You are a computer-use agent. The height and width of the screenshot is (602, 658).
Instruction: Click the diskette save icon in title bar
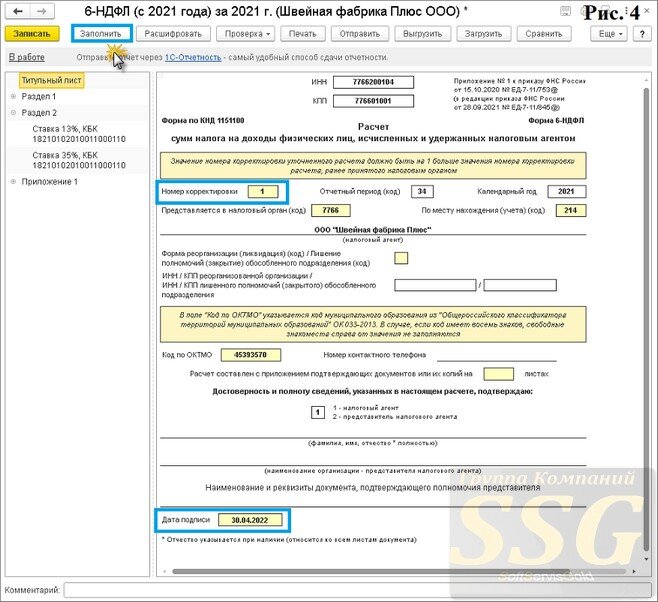566,11
